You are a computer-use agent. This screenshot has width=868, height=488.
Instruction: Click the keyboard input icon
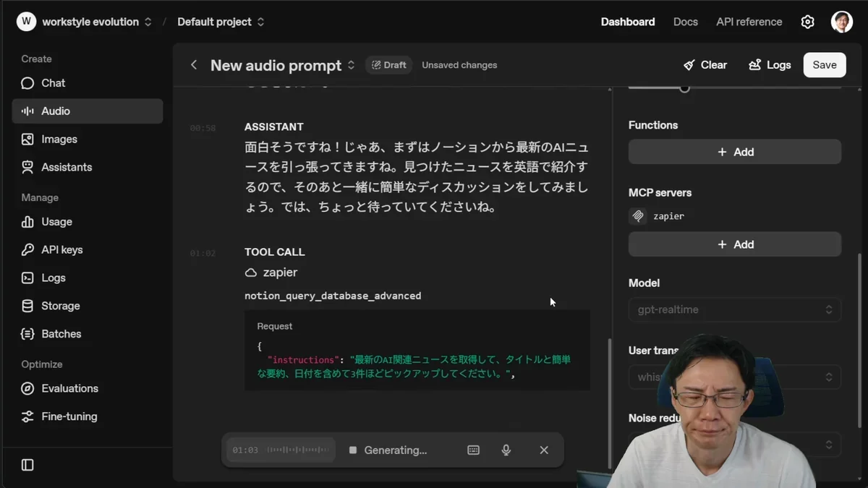click(474, 450)
